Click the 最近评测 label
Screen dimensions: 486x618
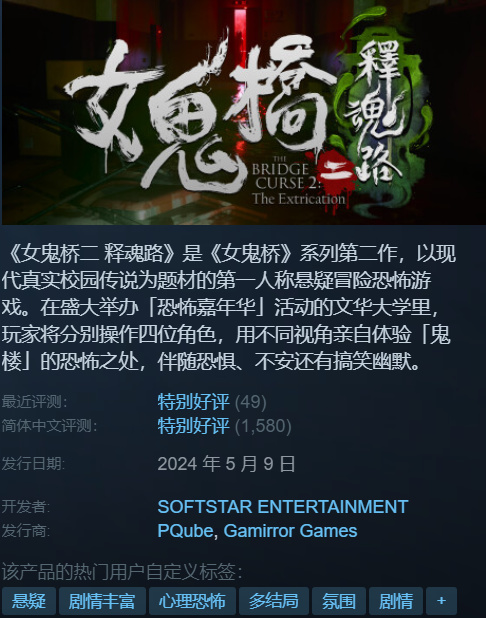(34, 402)
